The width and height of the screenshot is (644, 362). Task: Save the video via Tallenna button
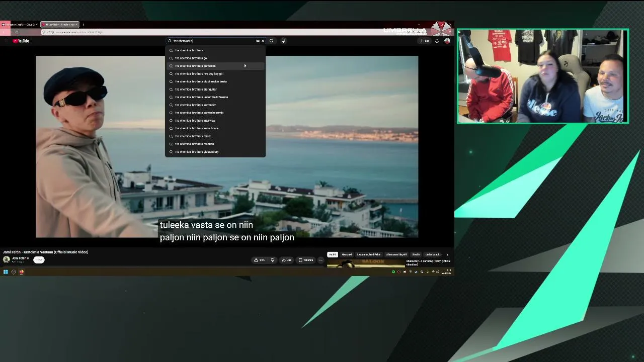[x=306, y=260]
